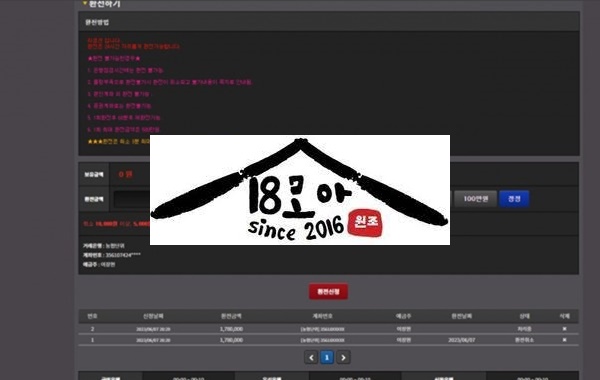This screenshot has height=380, width=600.
Task: Click the 100만원 quick amount button
Action: (476, 199)
